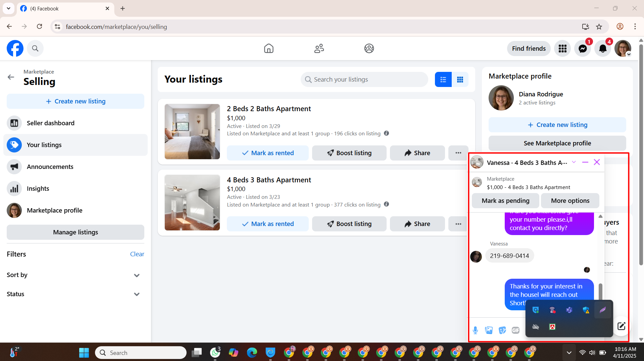Click the info icon next to 196 clicks
The height and width of the screenshot is (361, 644).
[386, 133]
